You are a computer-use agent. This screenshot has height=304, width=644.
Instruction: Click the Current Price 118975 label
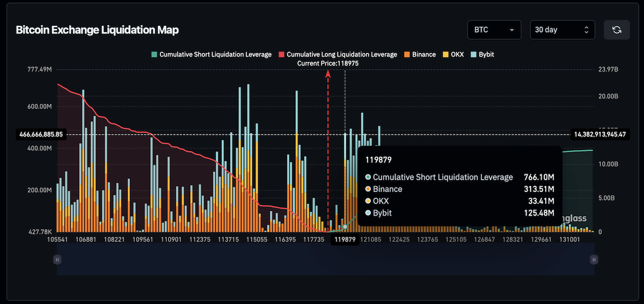(x=328, y=63)
